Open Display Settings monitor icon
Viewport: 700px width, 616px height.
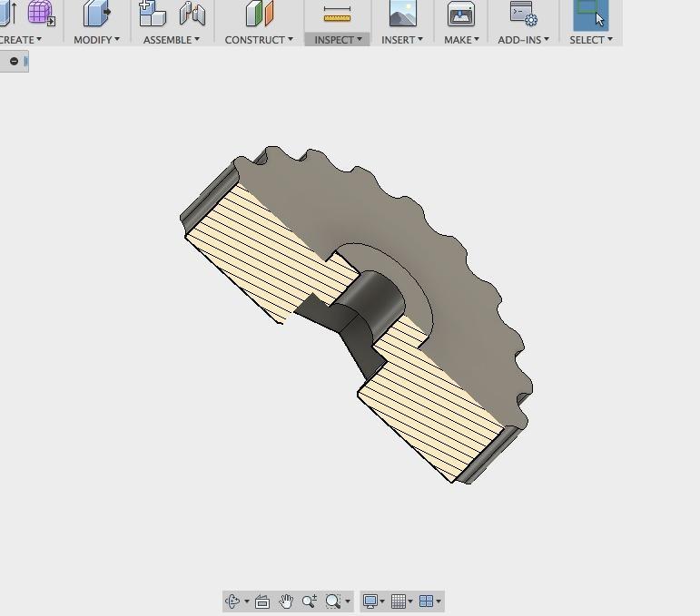370,601
